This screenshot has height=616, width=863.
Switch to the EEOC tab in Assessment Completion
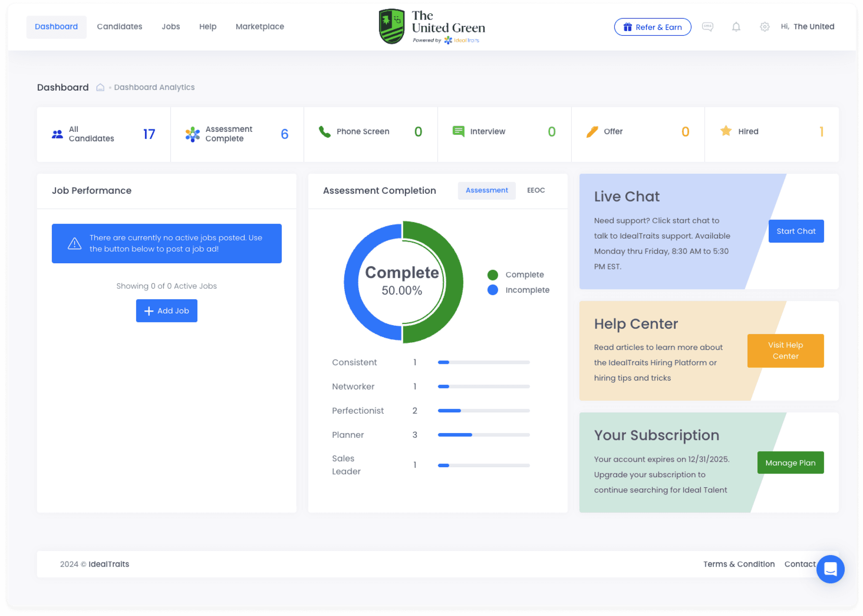536,190
